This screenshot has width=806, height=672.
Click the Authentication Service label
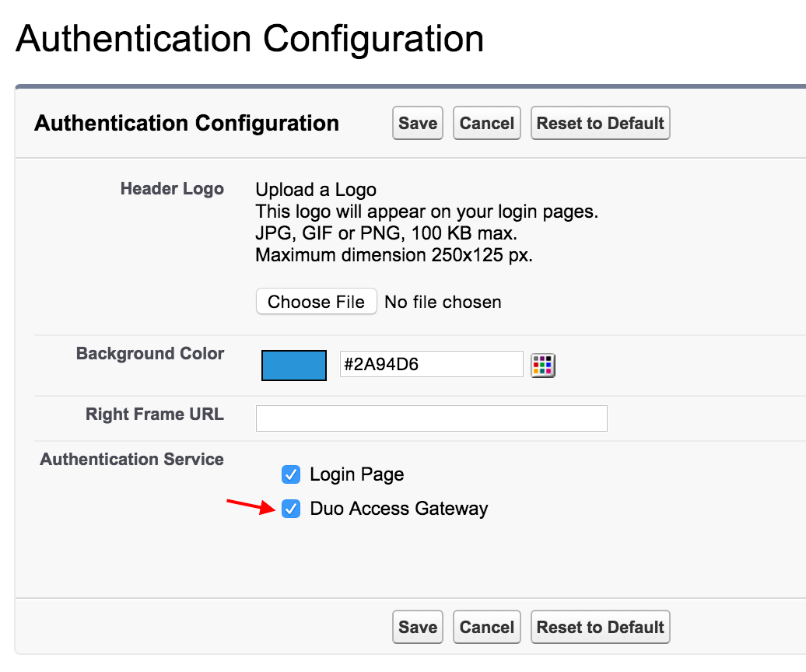coord(131,459)
